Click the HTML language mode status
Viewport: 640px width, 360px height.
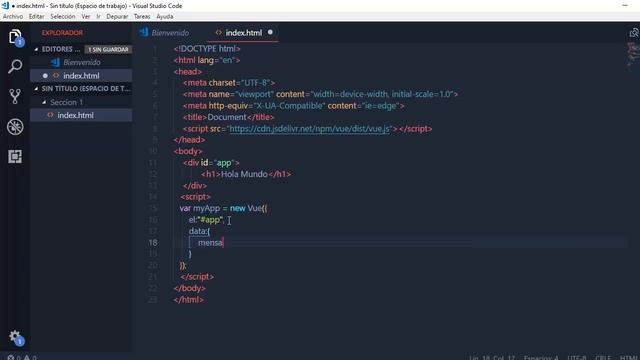click(x=629, y=358)
